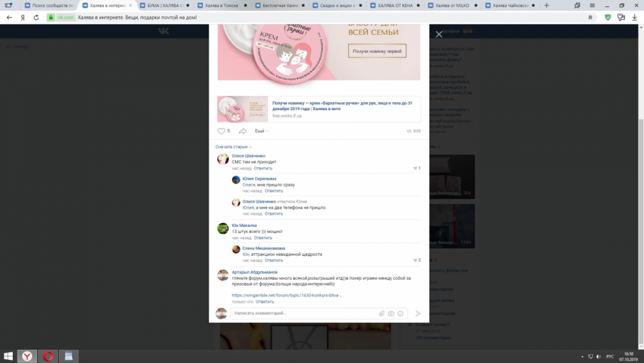This screenshot has height=363, width=644.
Task: Open the Сначала старые sort dropdown
Action: tap(233, 147)
